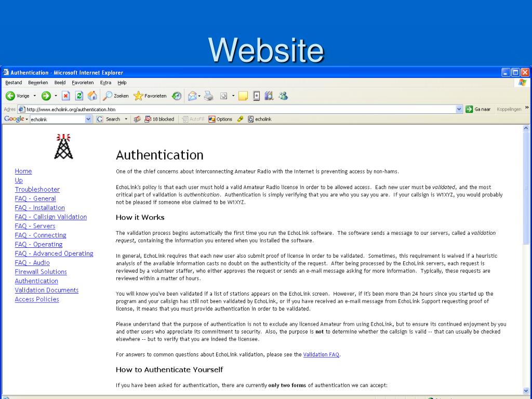Open the Google logo dropdown arrow

(x=27, y=119)
